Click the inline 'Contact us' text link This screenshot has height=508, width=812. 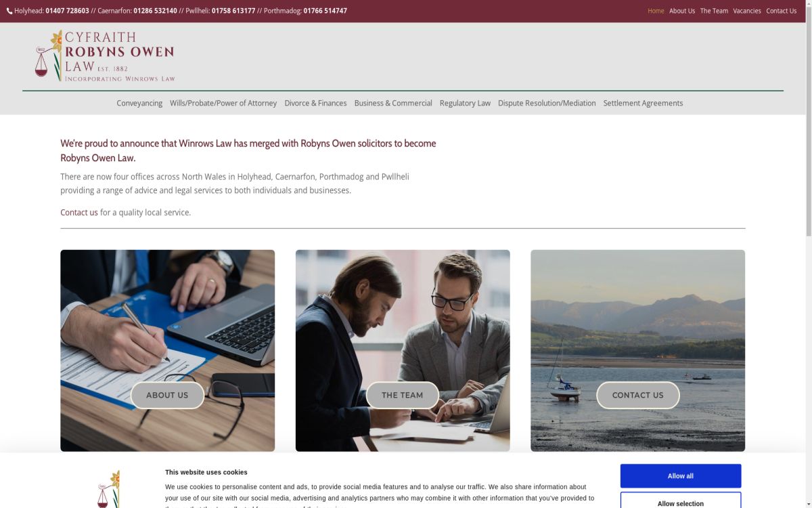point(79,212)
